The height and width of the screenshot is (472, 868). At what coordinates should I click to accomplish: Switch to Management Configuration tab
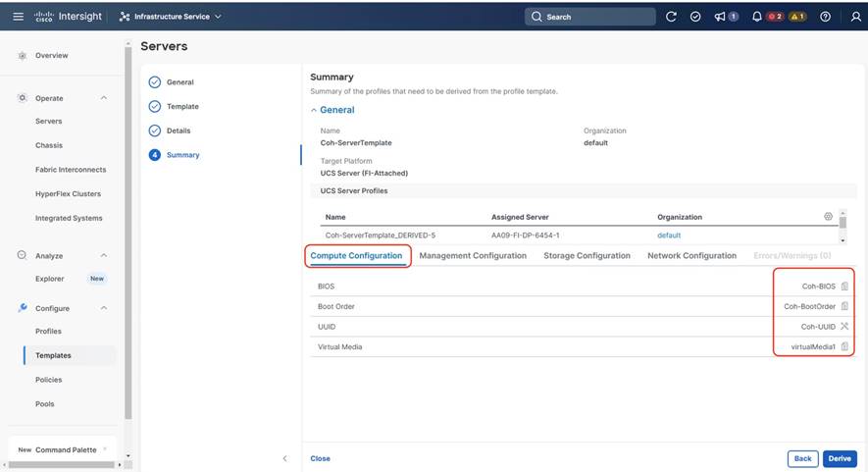[473, 255]
